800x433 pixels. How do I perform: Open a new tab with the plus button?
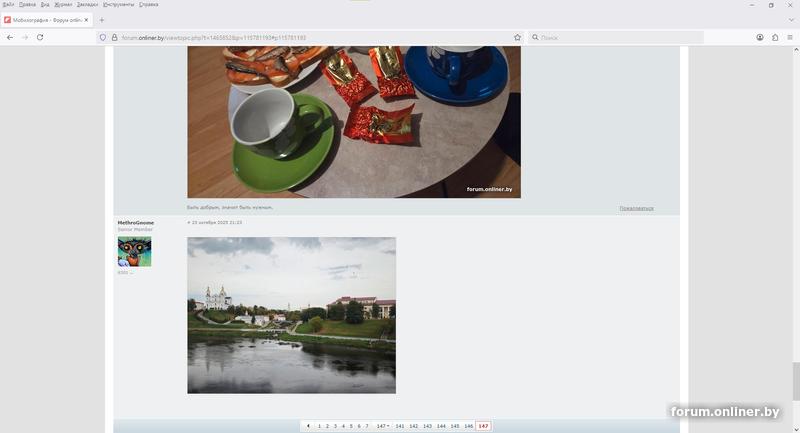click(x=102, y=20)
